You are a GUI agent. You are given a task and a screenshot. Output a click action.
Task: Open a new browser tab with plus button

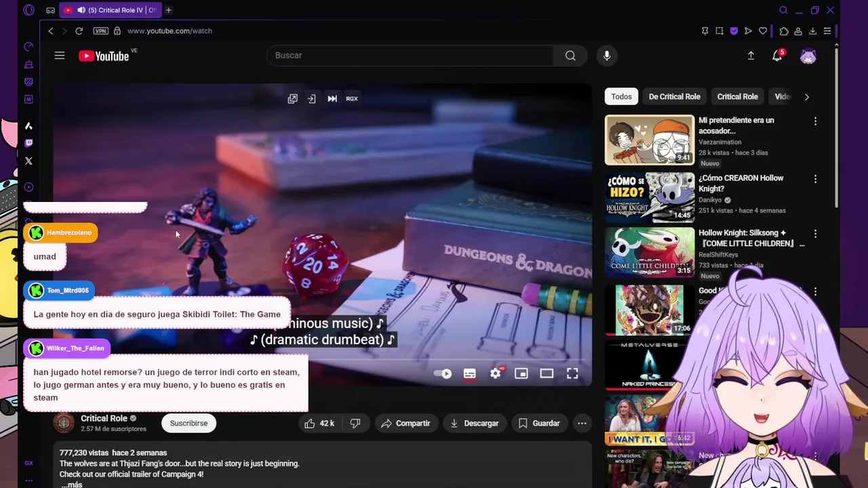[168, 10]
